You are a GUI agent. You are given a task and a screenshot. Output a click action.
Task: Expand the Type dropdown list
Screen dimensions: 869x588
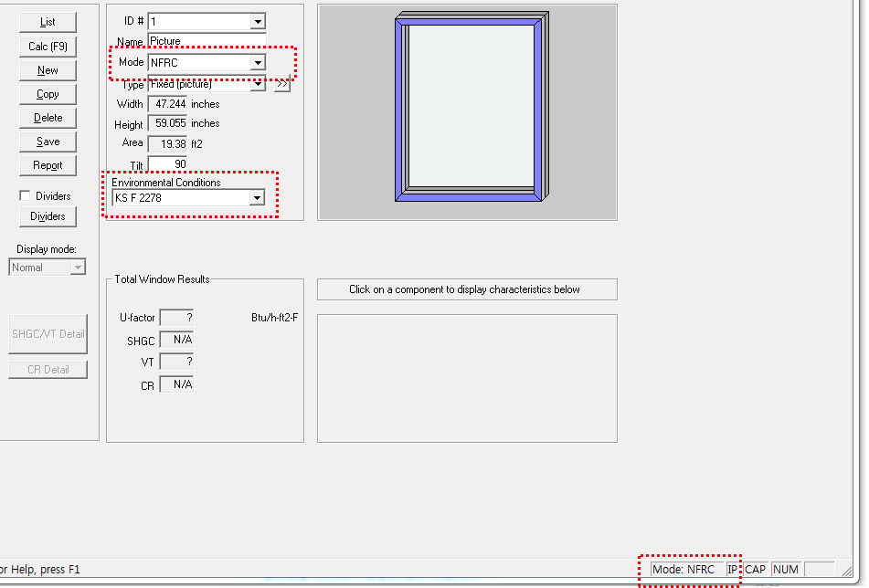click(258, 85)
